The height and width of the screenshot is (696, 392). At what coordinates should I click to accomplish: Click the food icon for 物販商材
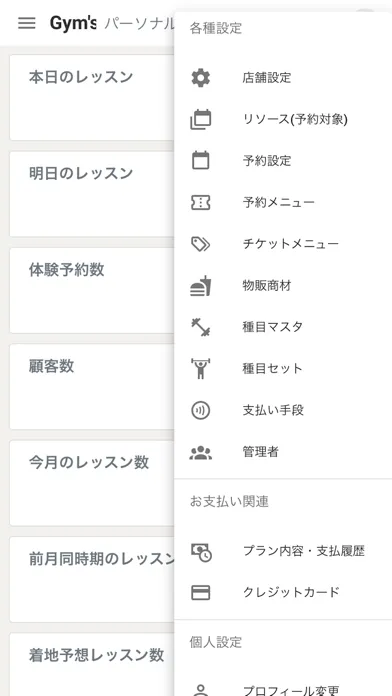point(201,285)
